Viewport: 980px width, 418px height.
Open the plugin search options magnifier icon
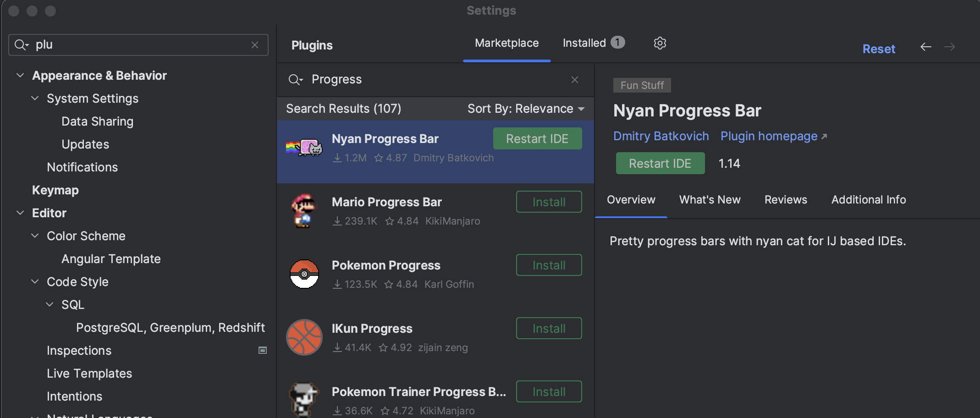click(x=296, y=80)
